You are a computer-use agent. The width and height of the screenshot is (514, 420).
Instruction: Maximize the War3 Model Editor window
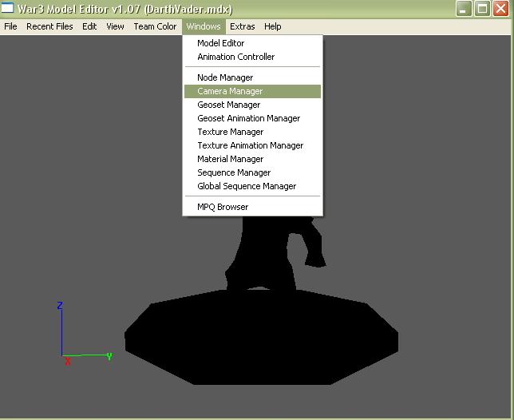click(482, 9)
